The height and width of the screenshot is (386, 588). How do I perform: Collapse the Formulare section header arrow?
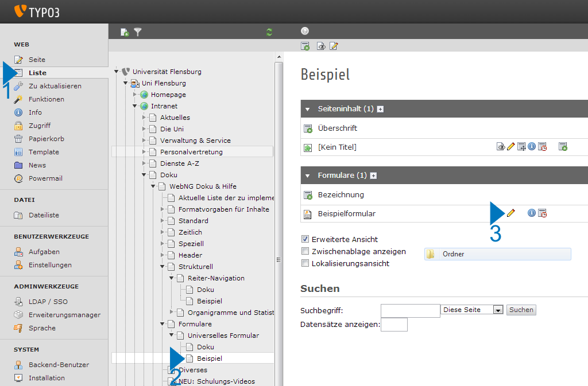[307, 176]
